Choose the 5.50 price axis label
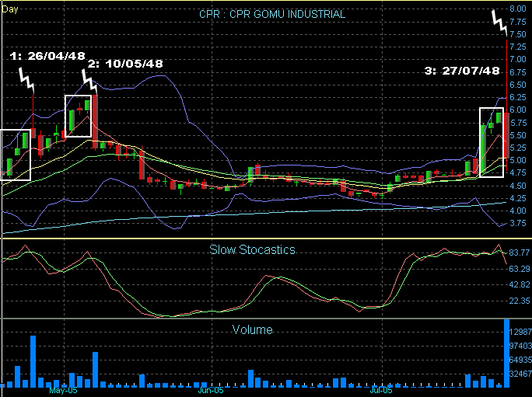 518,135
